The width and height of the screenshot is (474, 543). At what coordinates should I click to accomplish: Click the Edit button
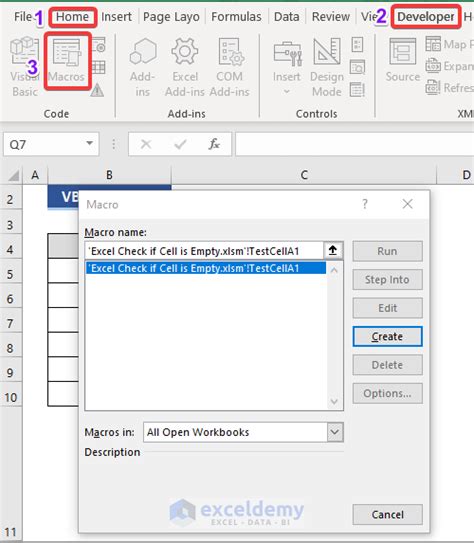click(387, 308)
